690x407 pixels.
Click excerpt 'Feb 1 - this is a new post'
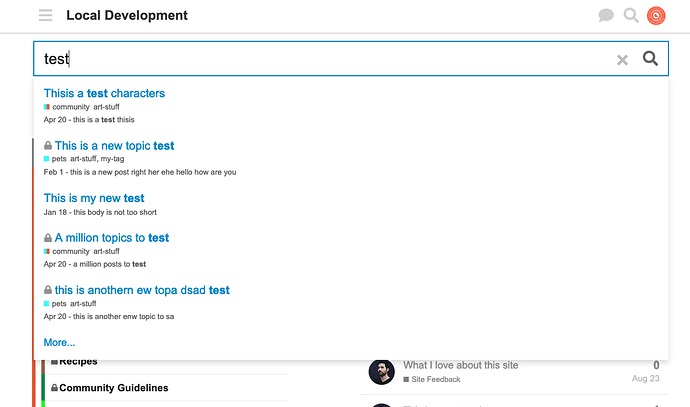pyautogui.click(x=140, y=172)
